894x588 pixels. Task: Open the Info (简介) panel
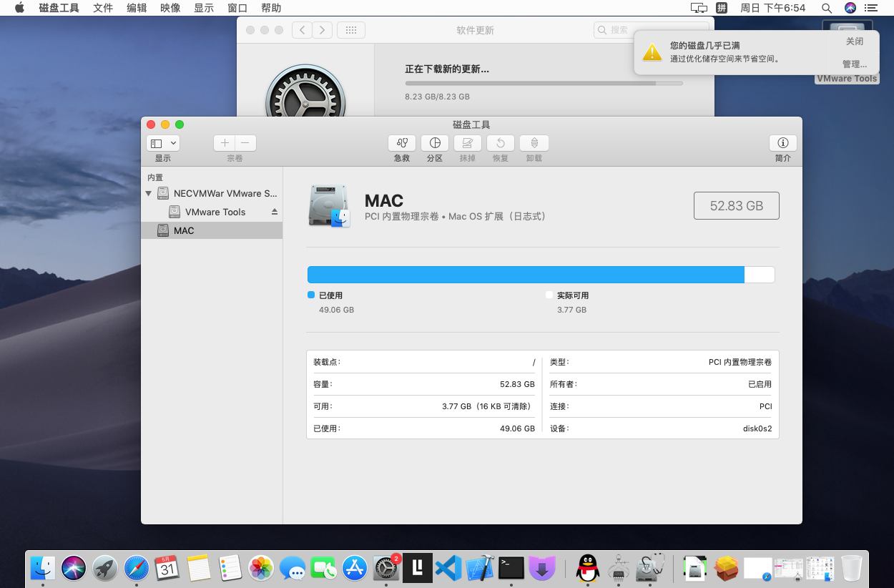click(783, 143)
